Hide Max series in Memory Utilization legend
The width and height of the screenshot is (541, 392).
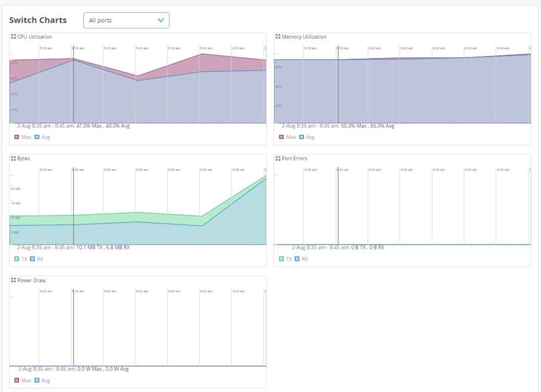[286, 137]
